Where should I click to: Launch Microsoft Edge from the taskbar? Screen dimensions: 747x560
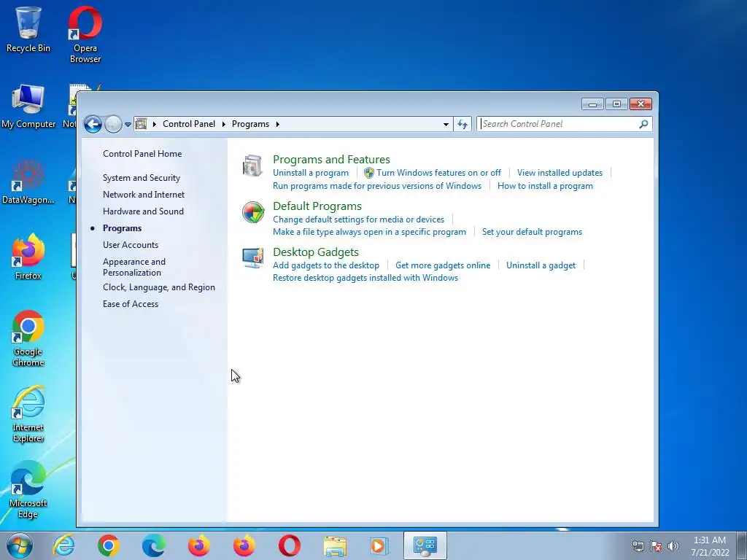coord(153,545)
